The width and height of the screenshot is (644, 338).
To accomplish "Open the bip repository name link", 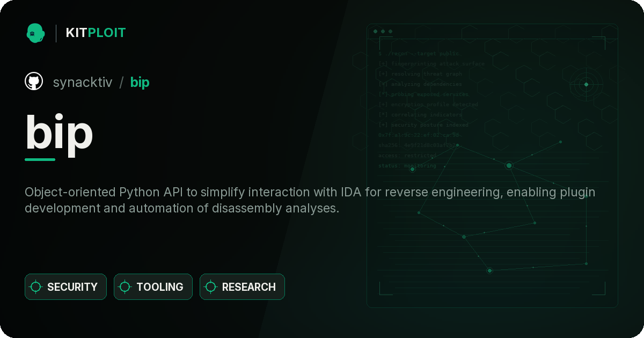I will tap(140, 82).
